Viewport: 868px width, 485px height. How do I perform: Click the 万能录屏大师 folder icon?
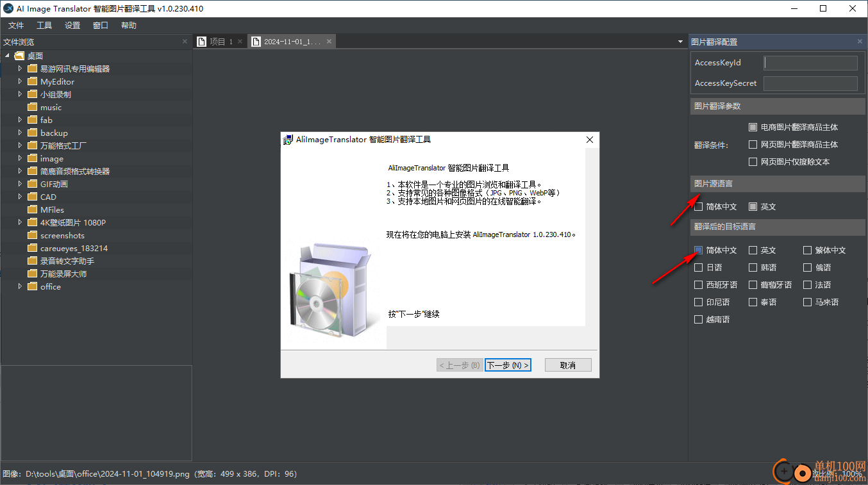click(33, 274)
